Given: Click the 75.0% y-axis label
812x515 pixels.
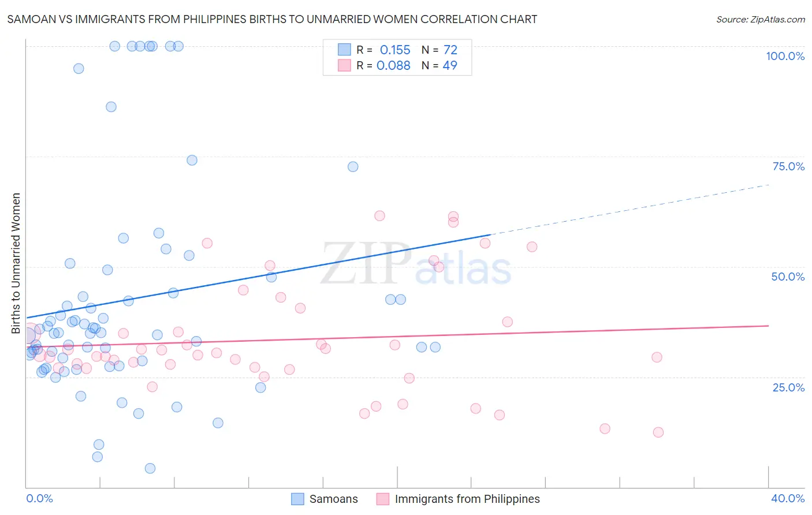Looking at the screenshot, I should pos(788,166).
